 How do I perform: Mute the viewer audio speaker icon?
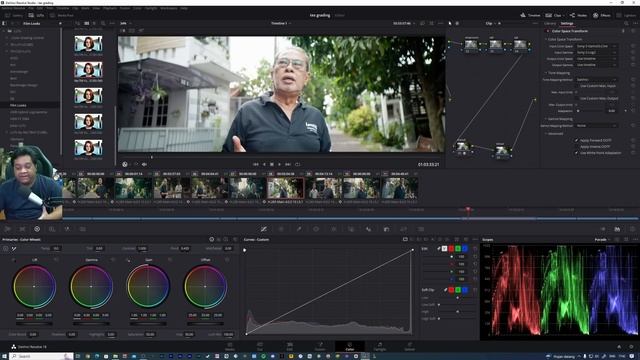[x=144, y=164]
